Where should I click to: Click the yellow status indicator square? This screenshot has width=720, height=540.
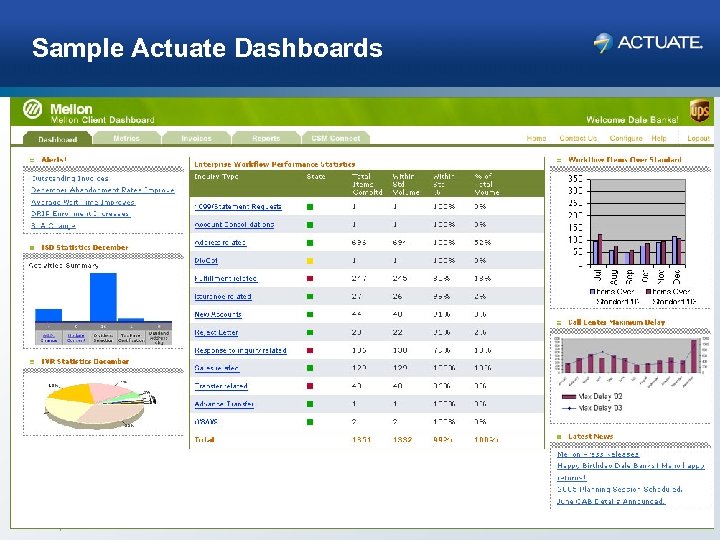pos(310,260)
